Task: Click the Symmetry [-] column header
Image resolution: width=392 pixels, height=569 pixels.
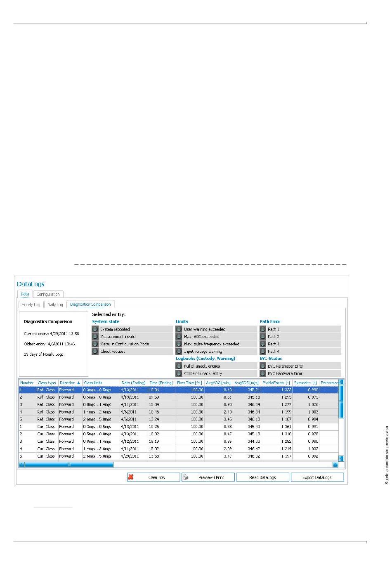Action: point(305,383)
